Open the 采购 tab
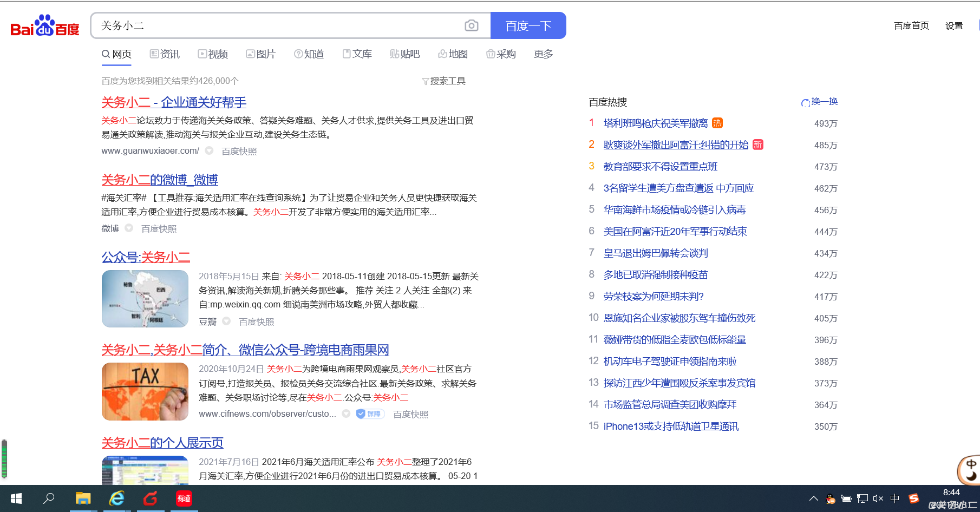Image resolution: width=980 pixels, height=512 pixels. tap(501, 54)
